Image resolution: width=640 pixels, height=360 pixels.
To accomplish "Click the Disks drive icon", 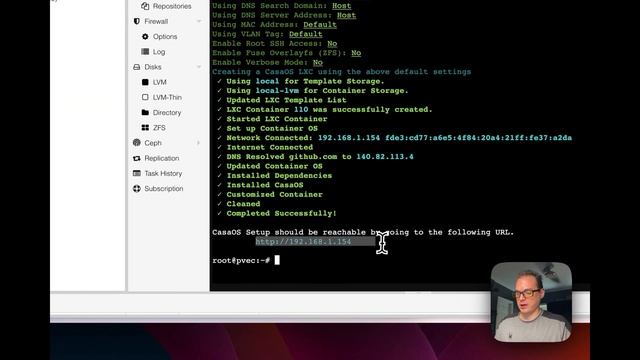I will [x=137, y=67].
